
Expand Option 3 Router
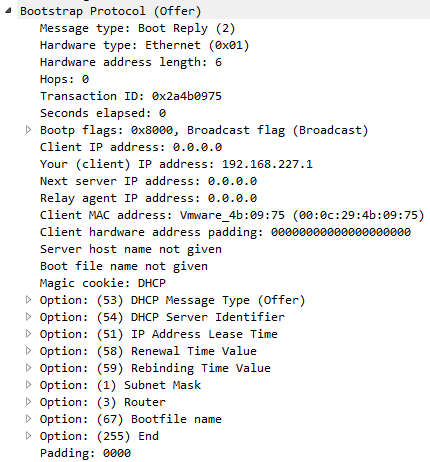[x=29, y=402]
